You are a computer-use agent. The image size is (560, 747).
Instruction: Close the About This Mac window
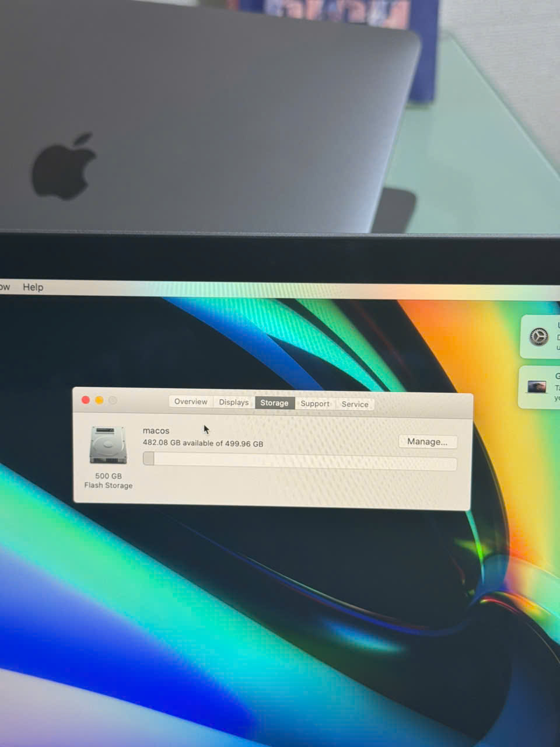coord(86,400)
